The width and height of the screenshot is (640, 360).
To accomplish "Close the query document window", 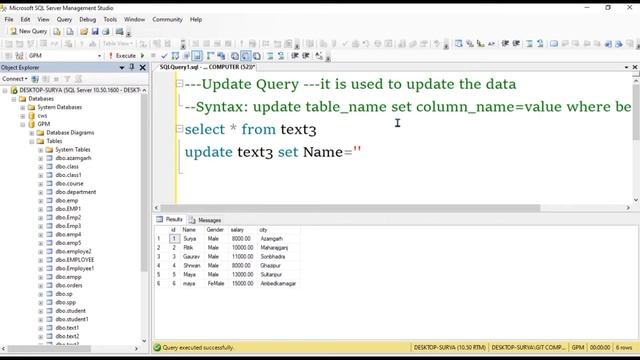I will point(635,67).
